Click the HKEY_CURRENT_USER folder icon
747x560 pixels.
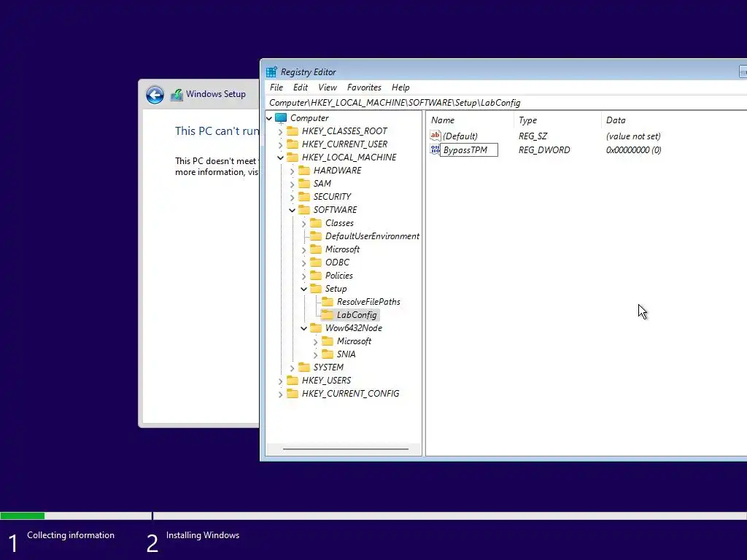293,144
